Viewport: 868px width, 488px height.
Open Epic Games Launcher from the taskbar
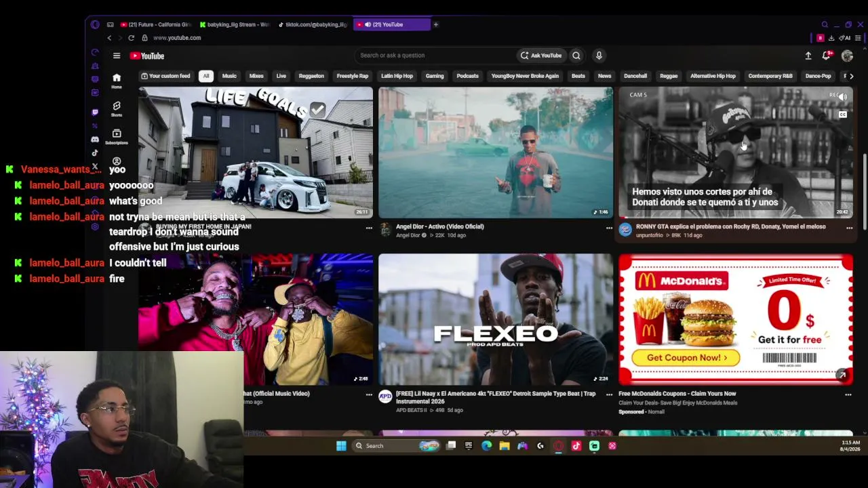pyautogui.click(x=469, y=446)
